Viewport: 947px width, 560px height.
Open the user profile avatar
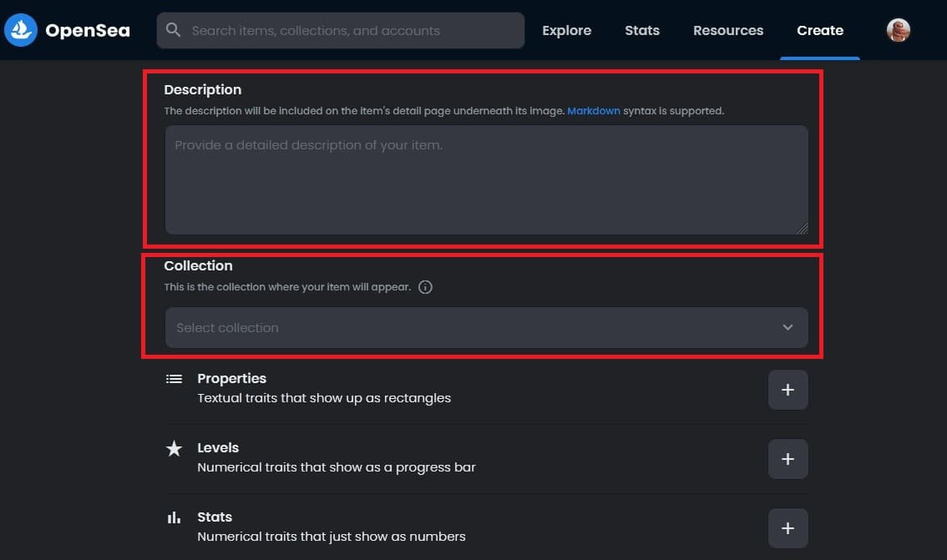click(898, 30)
